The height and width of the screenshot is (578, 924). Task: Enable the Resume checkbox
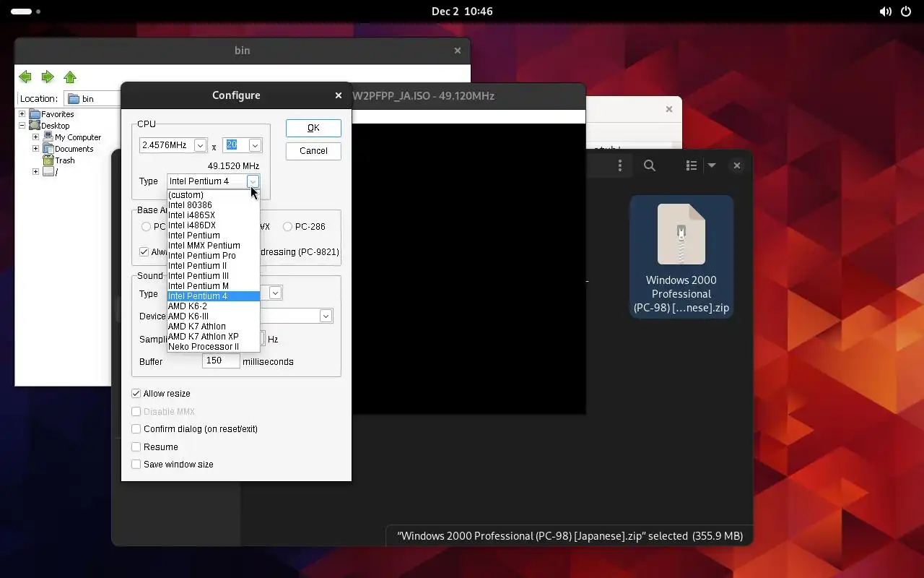(x=136, y=447)
